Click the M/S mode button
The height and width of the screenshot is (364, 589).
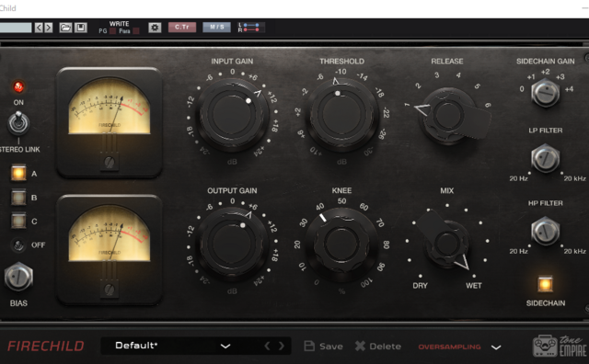(x=217, y=27)
